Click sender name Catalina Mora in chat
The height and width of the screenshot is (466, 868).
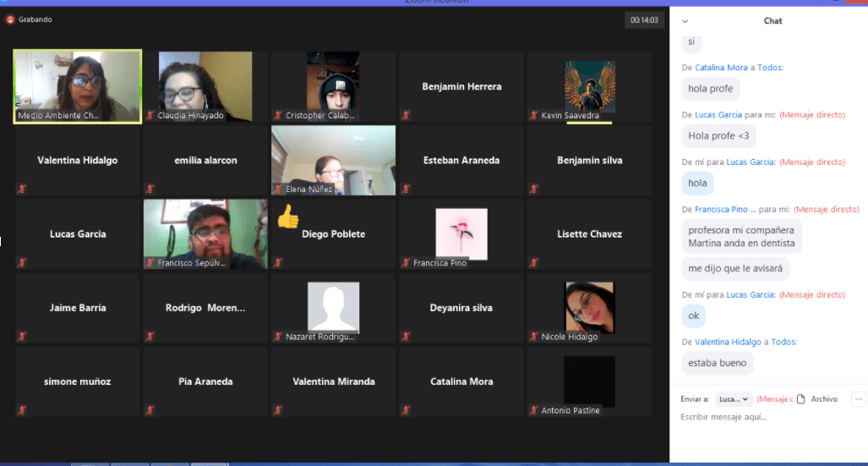pyautogui.click(x=721, y=68)
